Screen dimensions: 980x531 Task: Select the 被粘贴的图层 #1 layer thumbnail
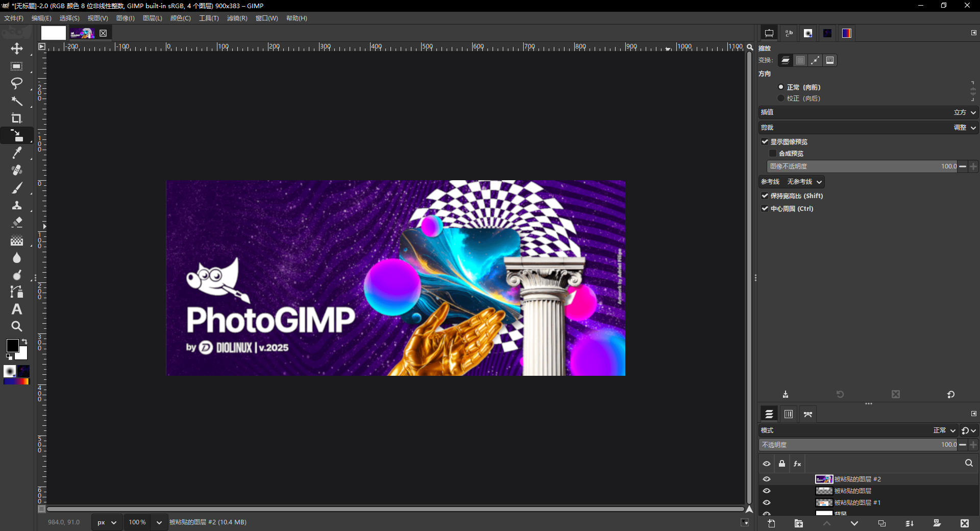point(824,502)
